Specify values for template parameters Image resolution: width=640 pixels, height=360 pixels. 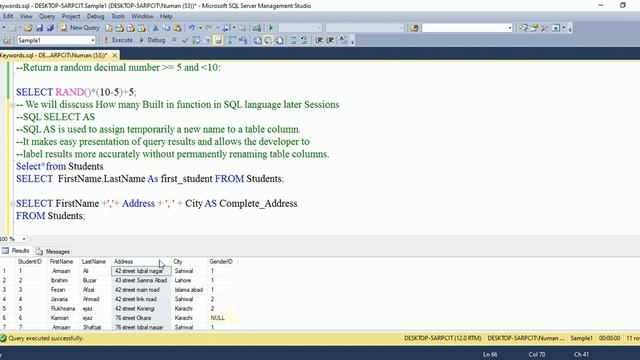click(x=343, y=40)
